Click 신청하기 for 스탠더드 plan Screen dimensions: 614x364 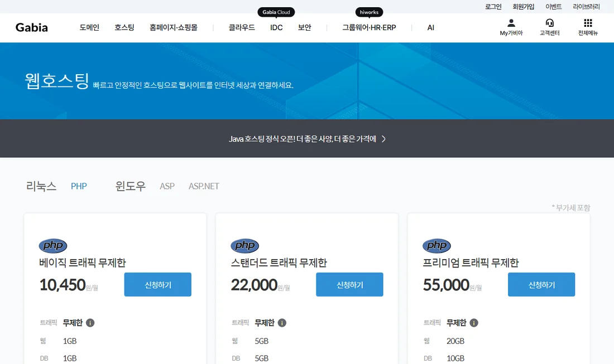pos(349,285)
